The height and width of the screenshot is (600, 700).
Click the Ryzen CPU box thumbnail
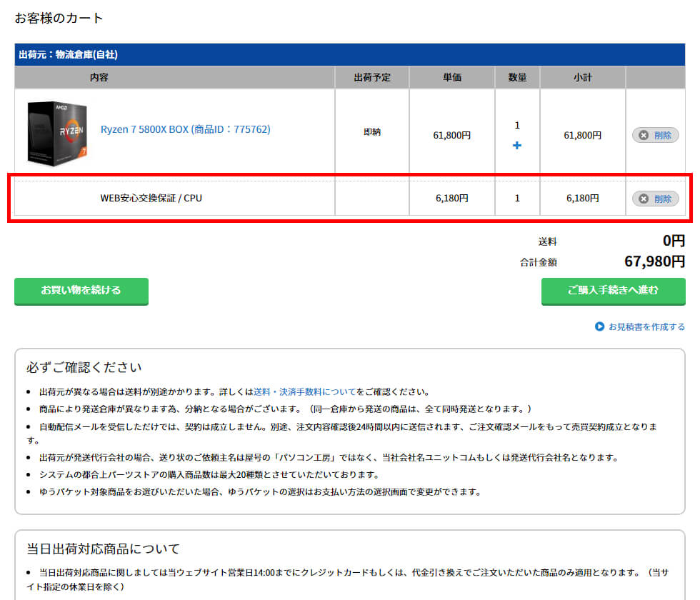click(x=57, y=134)
